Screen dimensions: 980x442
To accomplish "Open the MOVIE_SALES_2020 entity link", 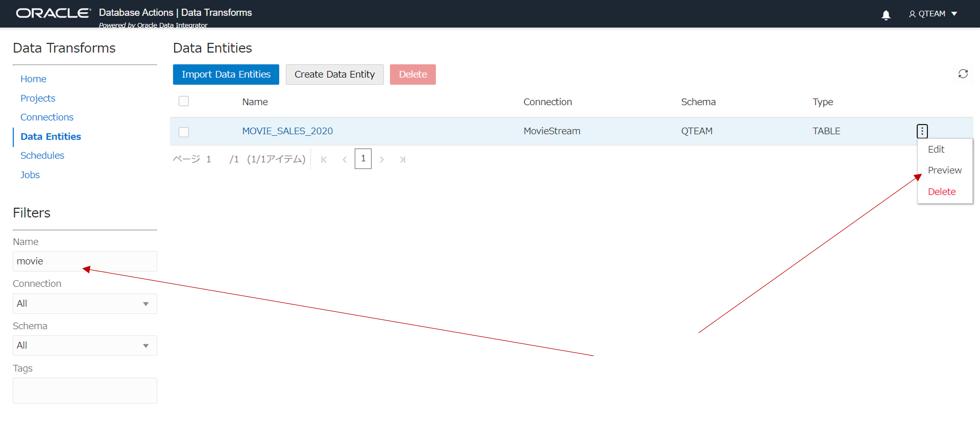I will click(287, 131).
